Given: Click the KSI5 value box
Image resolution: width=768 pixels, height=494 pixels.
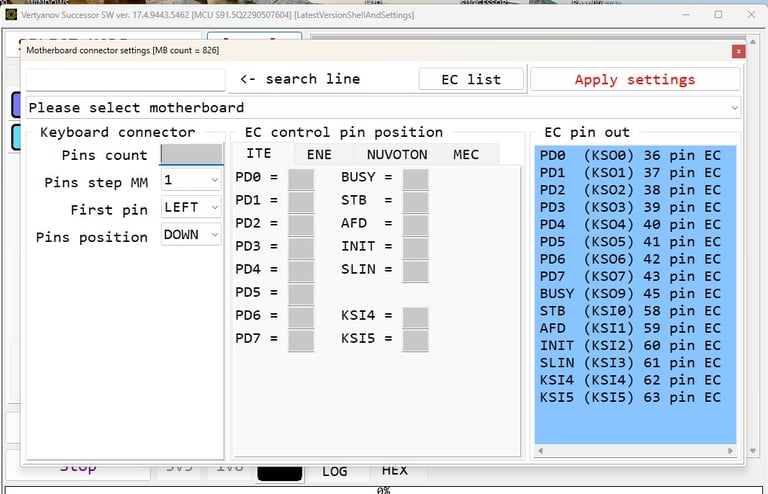Looking at the screenshot, I should pyautogui.click(x=415, y=340).
